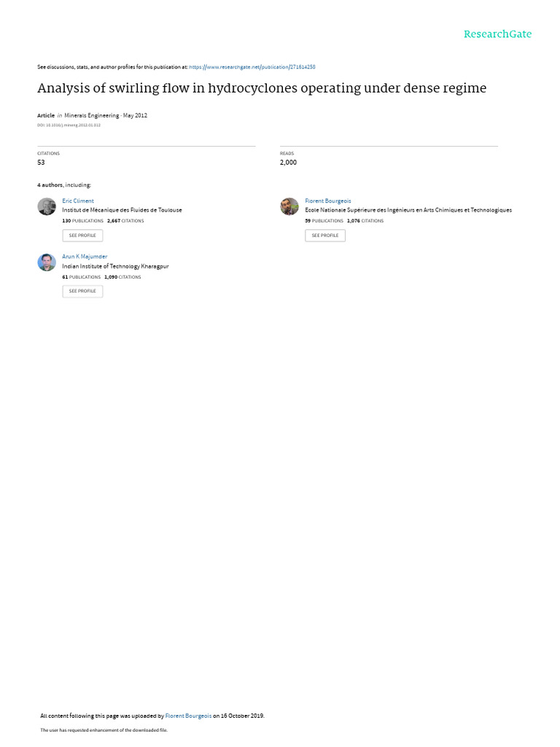Click Eric Climent's 130 publications stat
This screenshot has height=747, width=560.
click(82, 221)
